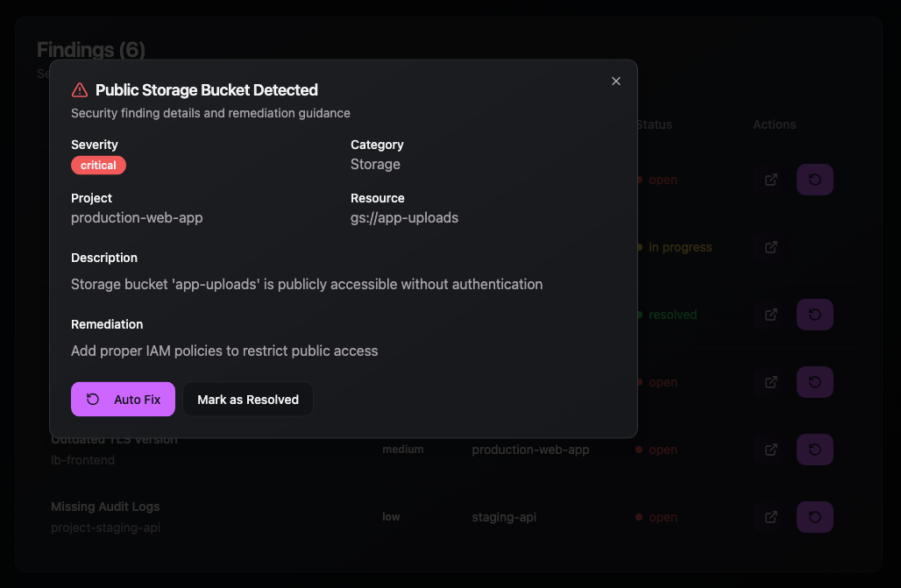Expand the production-web-app project entry
The width and height of the screenshot is (901, 588).
pyautogui.click(x=137, y=217)
